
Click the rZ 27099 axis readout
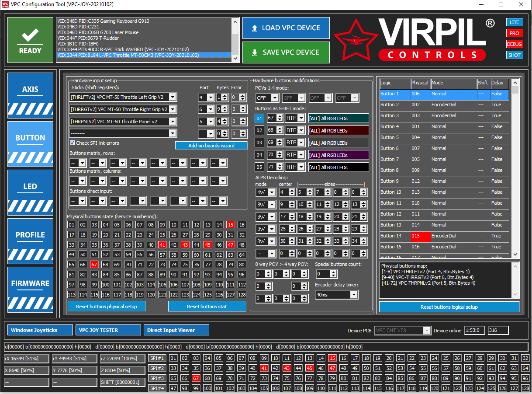[x=123, y=359]
